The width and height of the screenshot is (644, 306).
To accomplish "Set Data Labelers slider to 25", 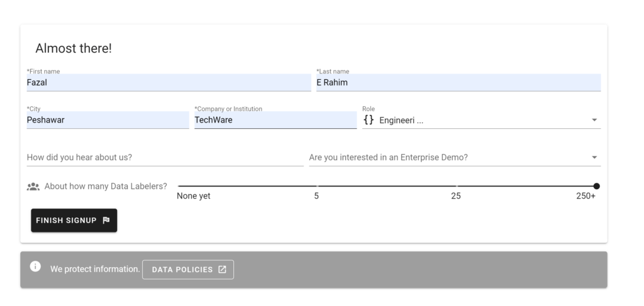I will 457,186.
